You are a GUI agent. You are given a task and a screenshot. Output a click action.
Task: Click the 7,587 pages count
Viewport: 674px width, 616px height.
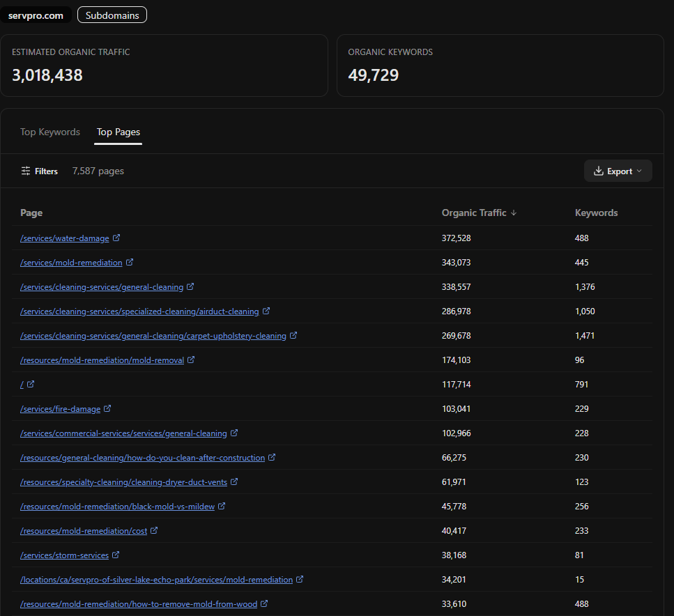point(98,171)
